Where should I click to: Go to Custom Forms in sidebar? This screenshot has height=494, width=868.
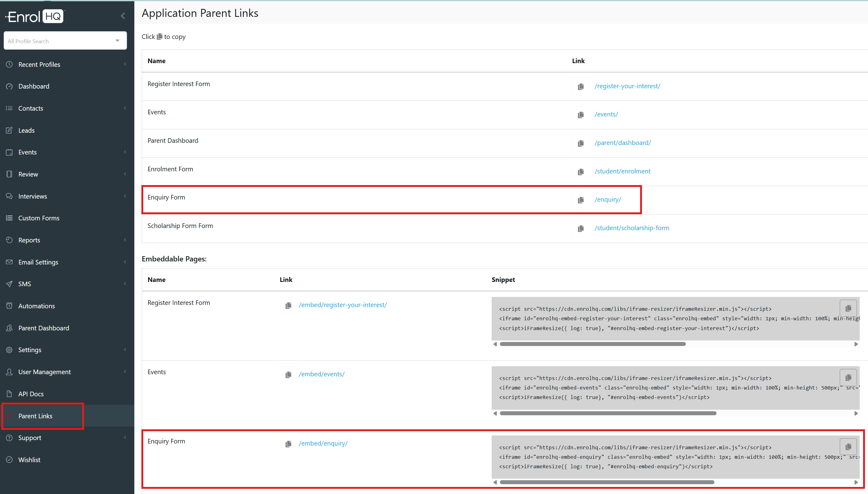pos(39,218)
